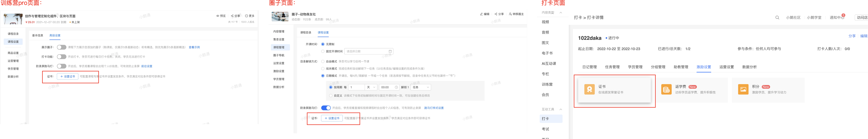Select the 日期模式 radio option

323,76
